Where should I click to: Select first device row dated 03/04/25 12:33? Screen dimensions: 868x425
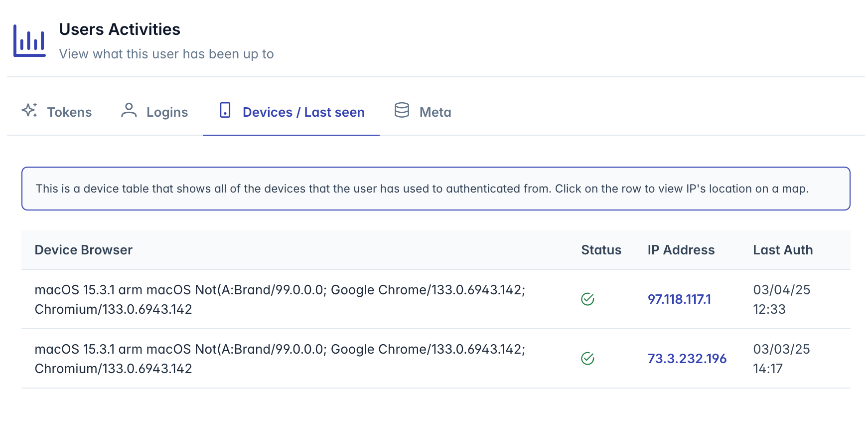435,299
